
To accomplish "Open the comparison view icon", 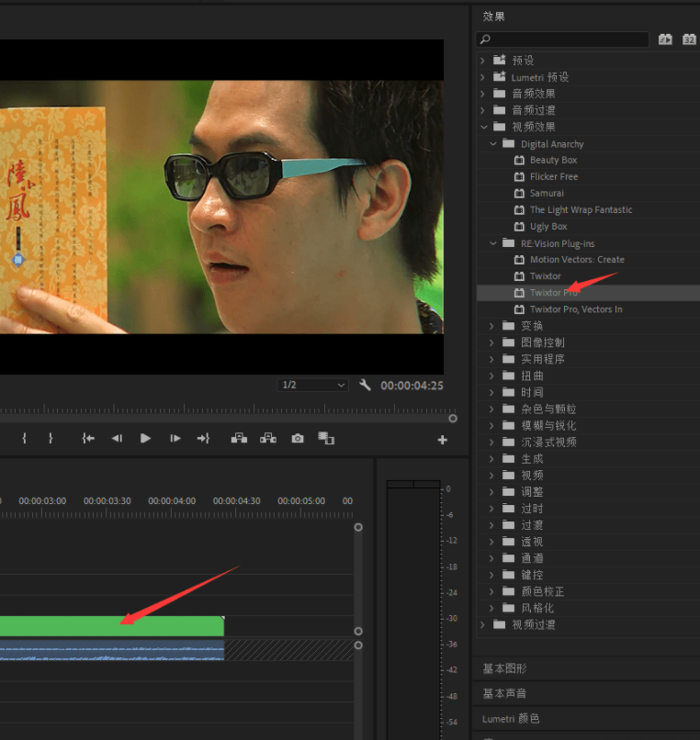I will (326, 438).
